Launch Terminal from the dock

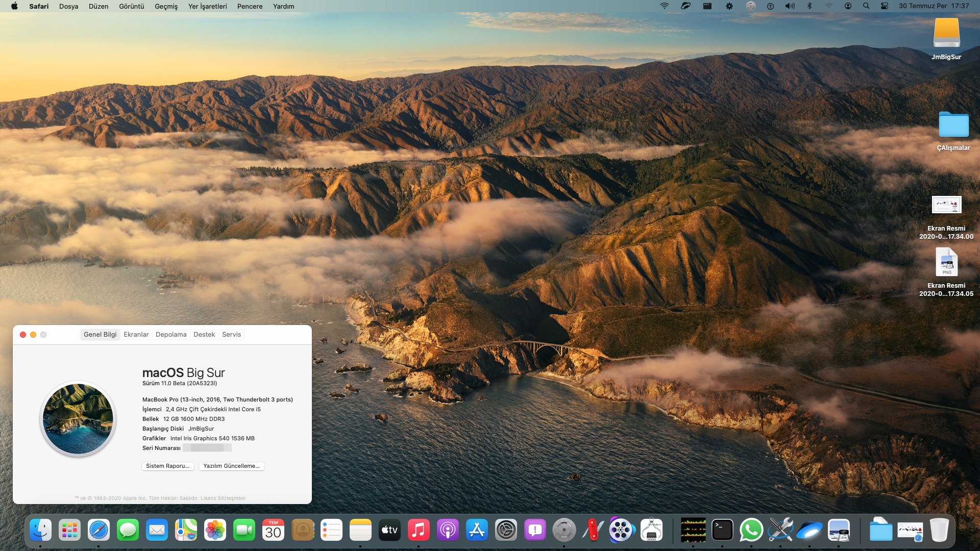point(722,530)
